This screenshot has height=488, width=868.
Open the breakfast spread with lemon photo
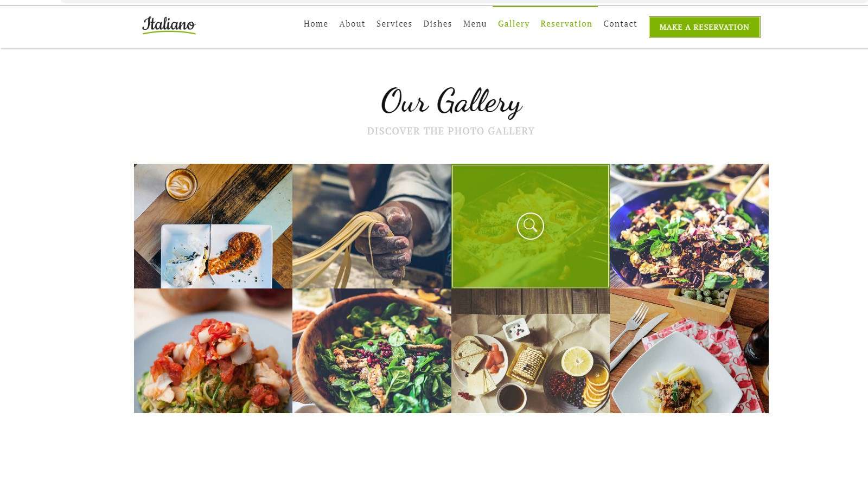pos(531,351)
